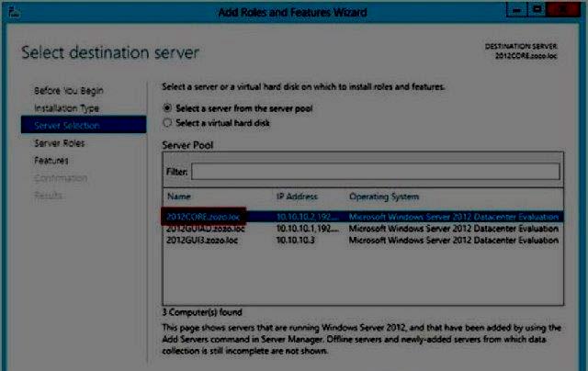
Task: Click the wizard icon in the title bar
Action: 15,12
